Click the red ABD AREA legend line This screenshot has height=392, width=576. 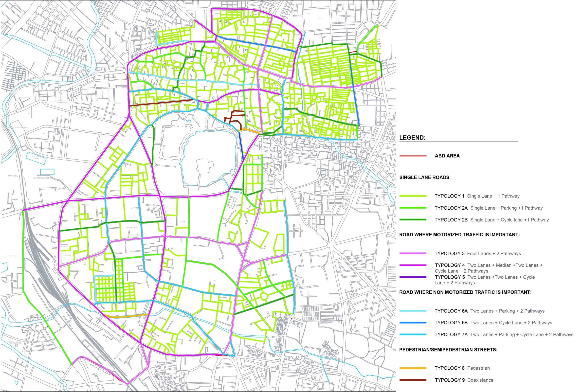point(413,156)
